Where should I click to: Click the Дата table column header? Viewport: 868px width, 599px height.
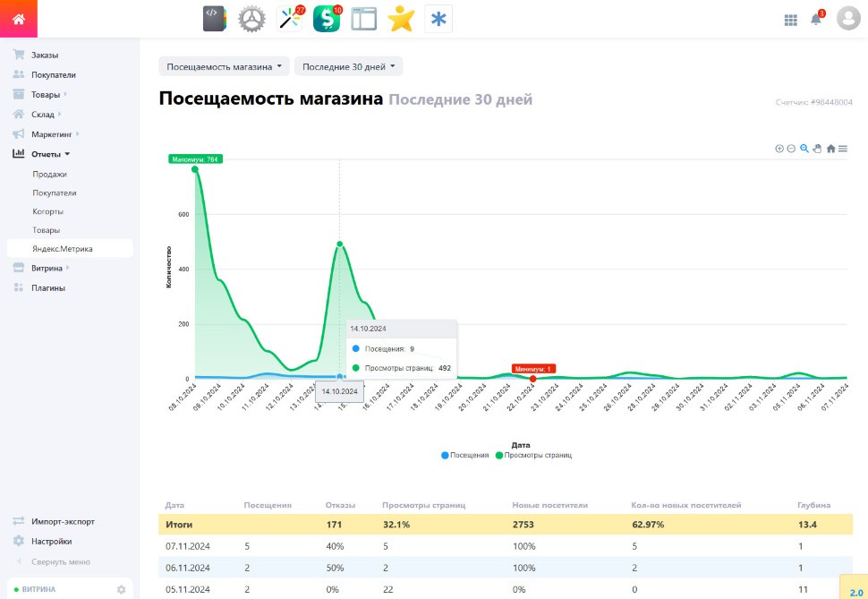tap(174, 505)
